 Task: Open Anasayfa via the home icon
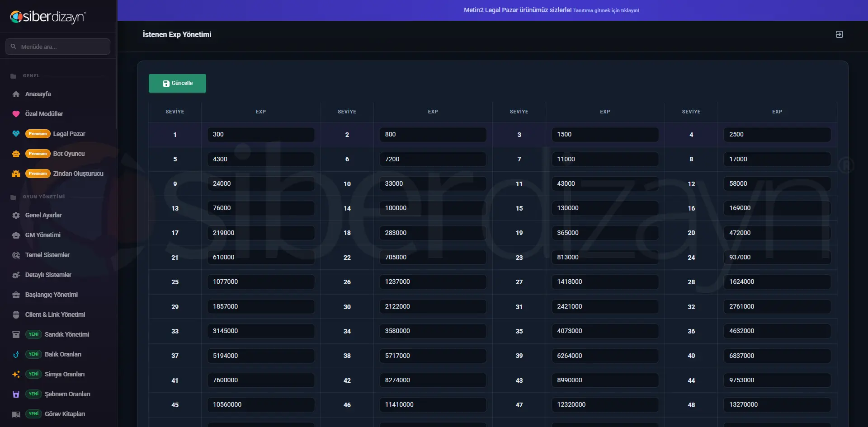(x=16, y=94)
